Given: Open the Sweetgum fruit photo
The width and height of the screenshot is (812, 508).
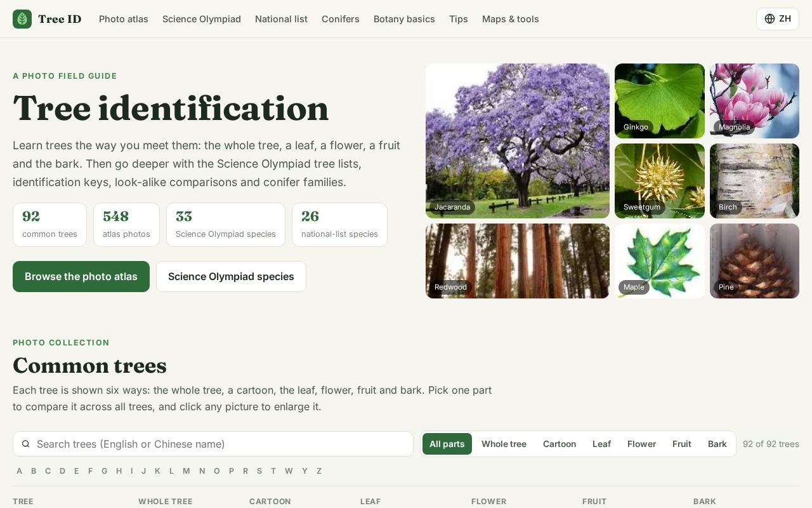Looking at the screenshot, I should pos(660,181).
